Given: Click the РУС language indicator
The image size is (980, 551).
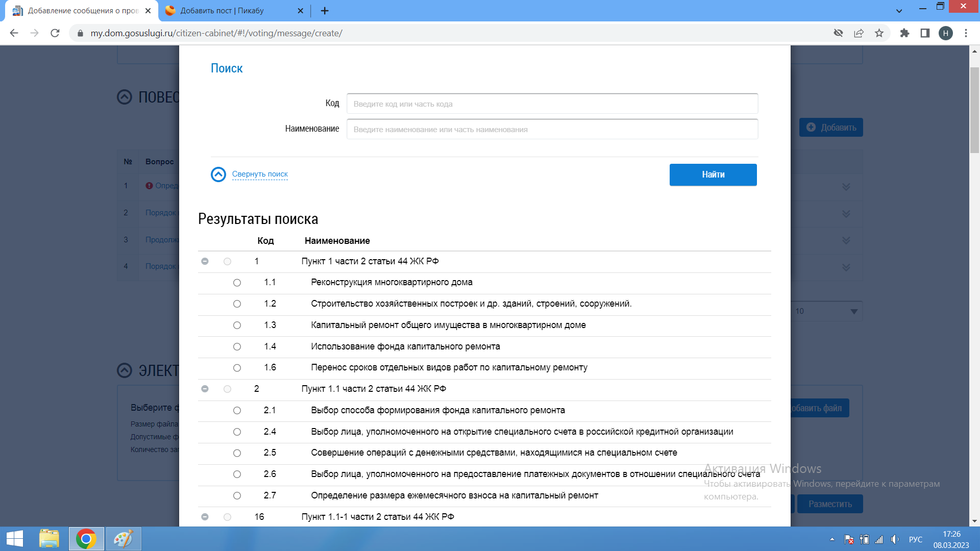Looking at the screenshot, I should coord(916,539).
